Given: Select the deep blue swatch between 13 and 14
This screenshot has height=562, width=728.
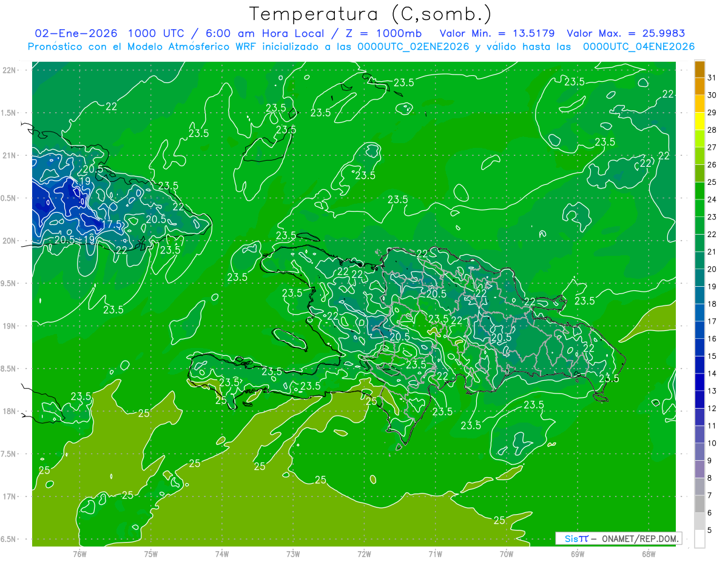Looking at the screenshot, I should pyautogui.click(x=699, y=383).
